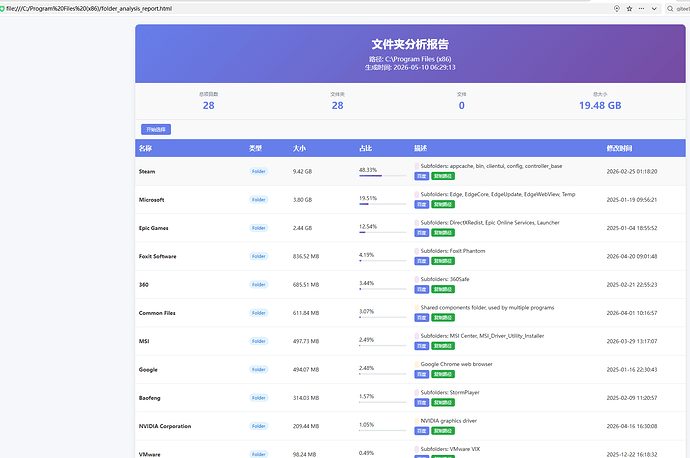The image size is (690, 458).
Task: Click the Folder badge in Epic Games row
Action: [259, 228]
